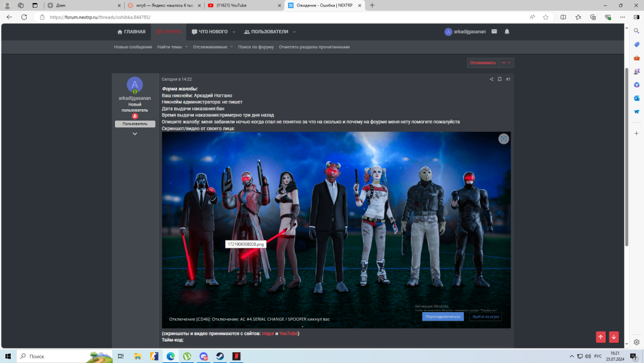
Task: Follow the Imgur link in the post
Action: (268, 333)
